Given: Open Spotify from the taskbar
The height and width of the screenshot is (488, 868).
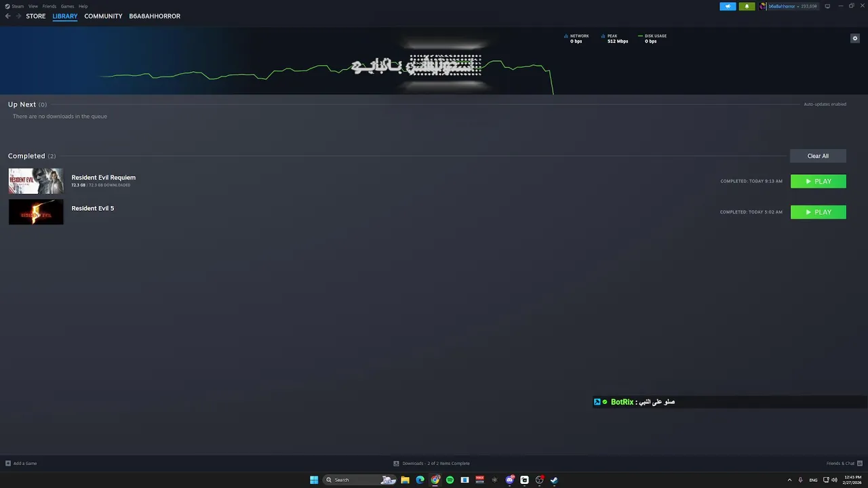Looking at the screenshot, I should tap(450, 480).
